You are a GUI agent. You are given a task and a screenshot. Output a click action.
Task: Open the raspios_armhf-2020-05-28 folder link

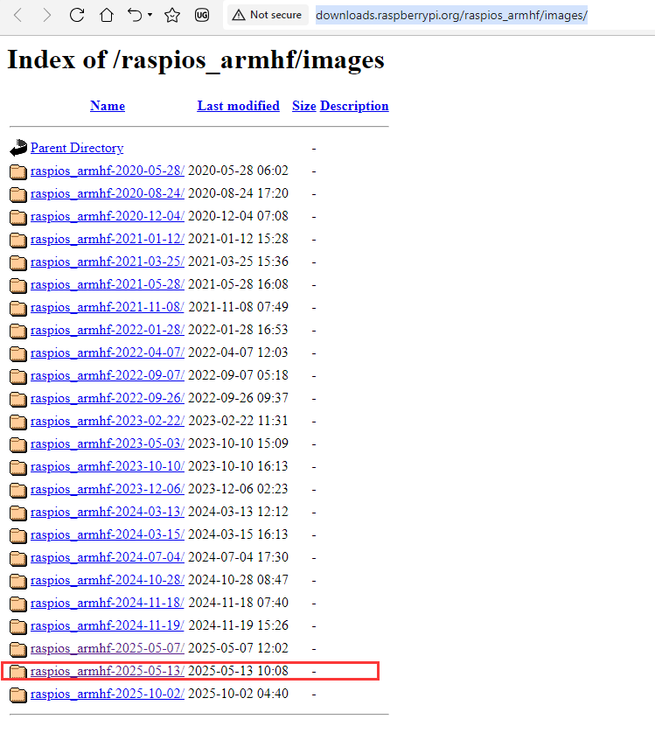point(107,171)
